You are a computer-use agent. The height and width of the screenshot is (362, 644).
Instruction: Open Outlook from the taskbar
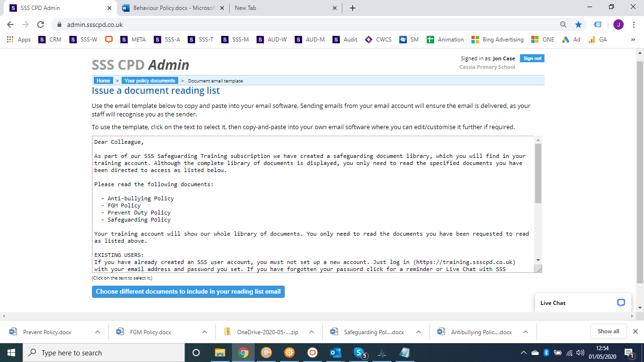coord(335,353)
